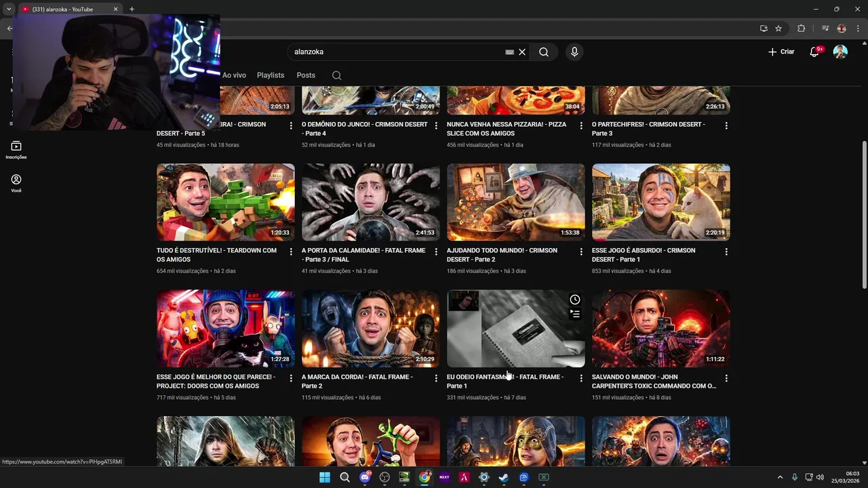The height and width of the screenshot is (488, 868).
Task: Open Inscrições in the left sidebar
Action: [16, 150]
